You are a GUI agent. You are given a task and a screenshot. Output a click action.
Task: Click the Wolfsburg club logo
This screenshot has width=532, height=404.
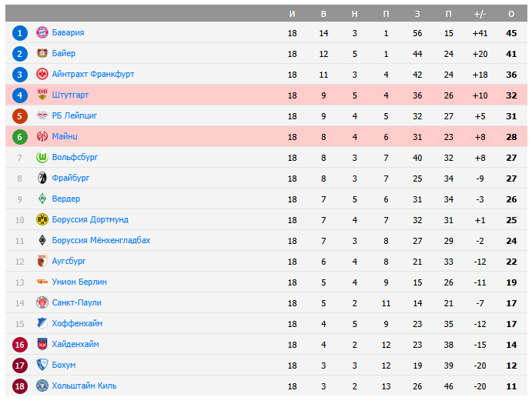42,158
